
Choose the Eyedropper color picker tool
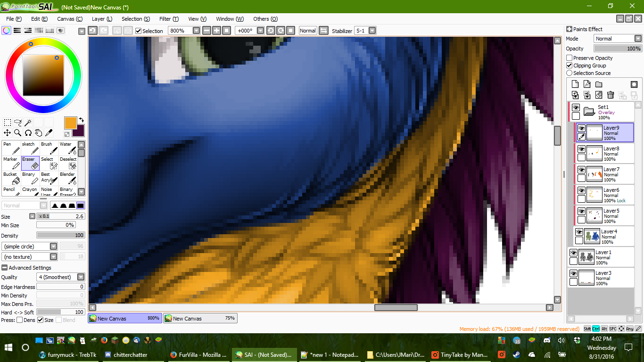pos(49,133)
